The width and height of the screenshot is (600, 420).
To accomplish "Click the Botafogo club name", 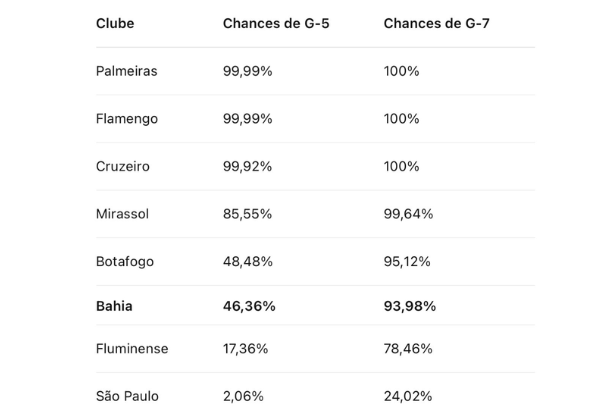I will pyautogui.click(x=125, y=261).
